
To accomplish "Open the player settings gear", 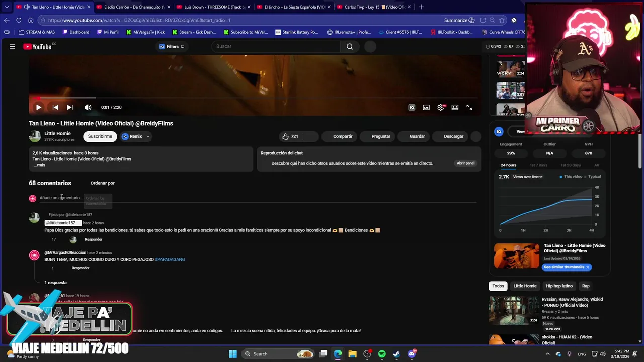I will coord(441,107).
